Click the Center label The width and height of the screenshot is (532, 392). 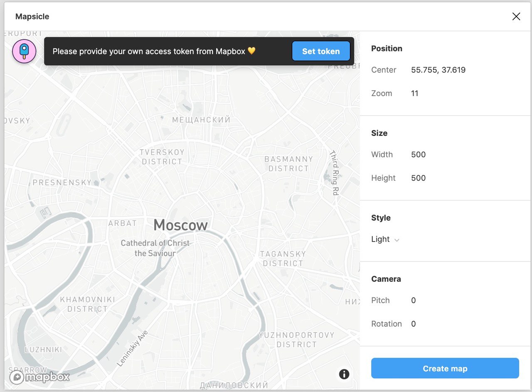pyautogui.click(x=384, y=70)
